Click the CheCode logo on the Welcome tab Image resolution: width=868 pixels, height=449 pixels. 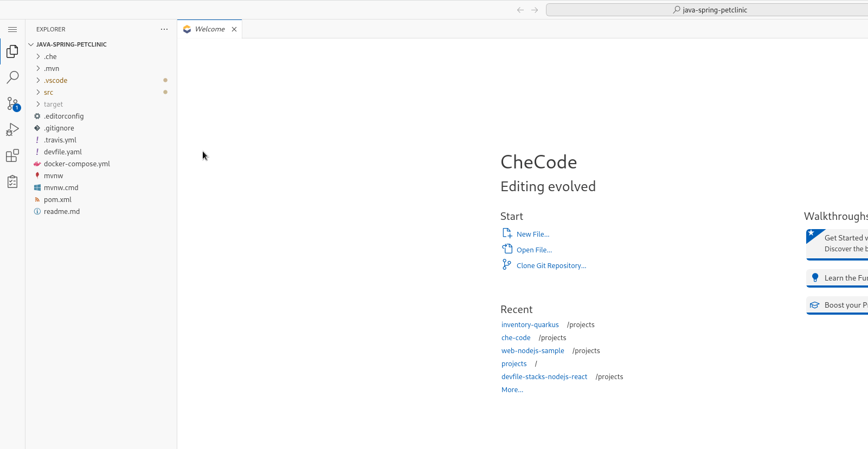[187, 29]
